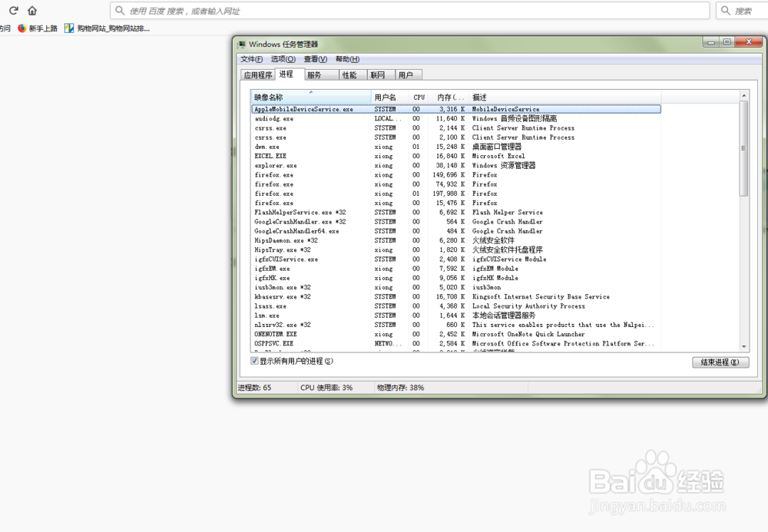The width and height of the screenshot is (768, 532).
Task: Select the iusb3mon.exe *32 process
Action: tap(456, 287)
